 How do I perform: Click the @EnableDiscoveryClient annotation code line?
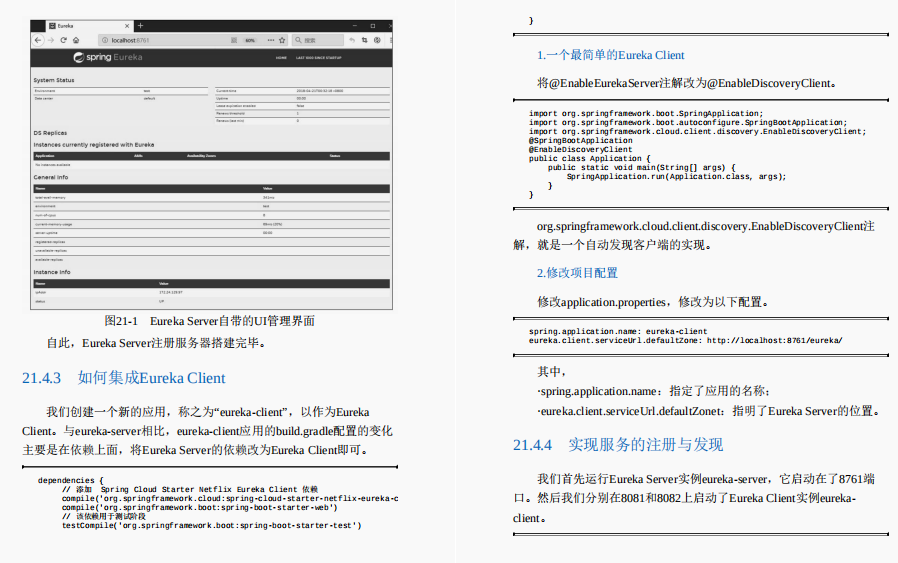580,149
